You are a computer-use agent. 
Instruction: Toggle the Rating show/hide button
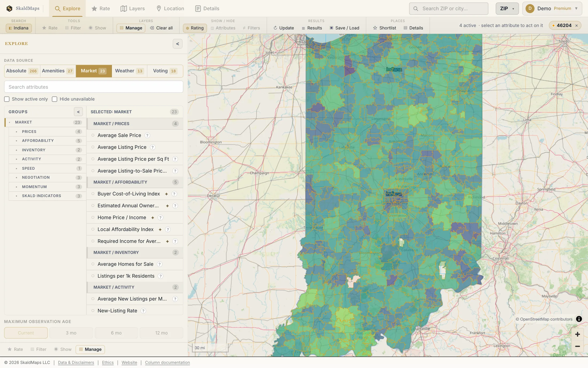[x=195, y=28]
